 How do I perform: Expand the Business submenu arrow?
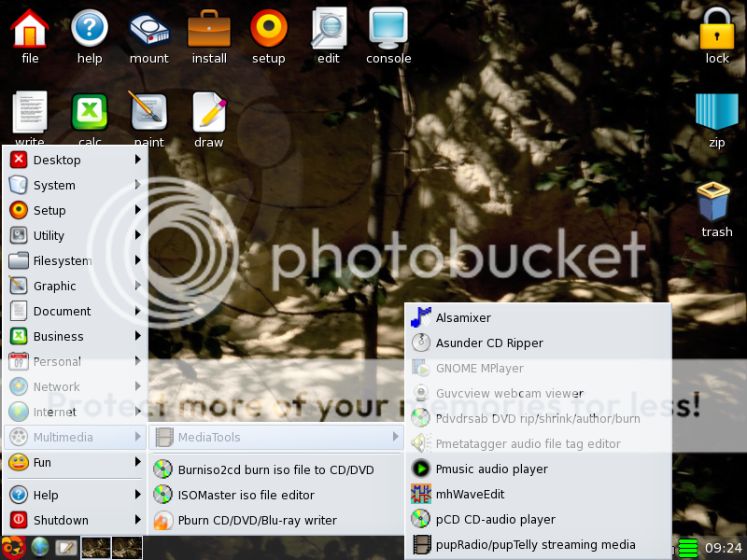click(x=137, y=336)
